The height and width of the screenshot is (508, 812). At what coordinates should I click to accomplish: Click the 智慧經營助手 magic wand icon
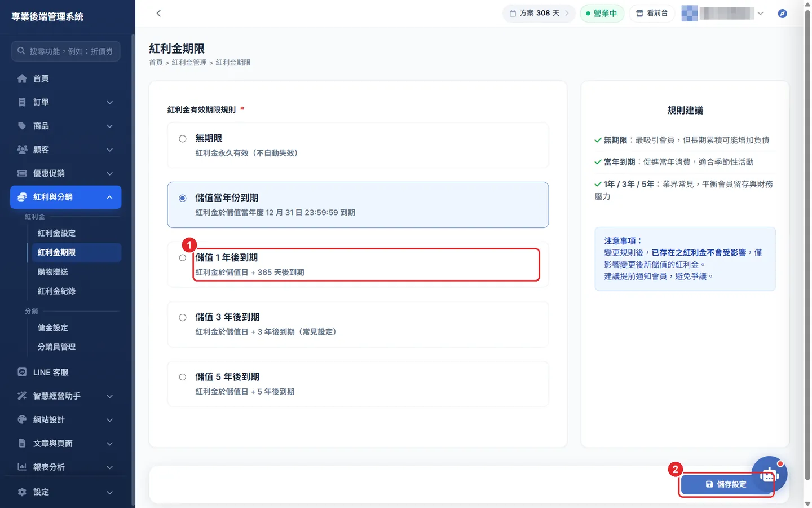click(22, 396)
